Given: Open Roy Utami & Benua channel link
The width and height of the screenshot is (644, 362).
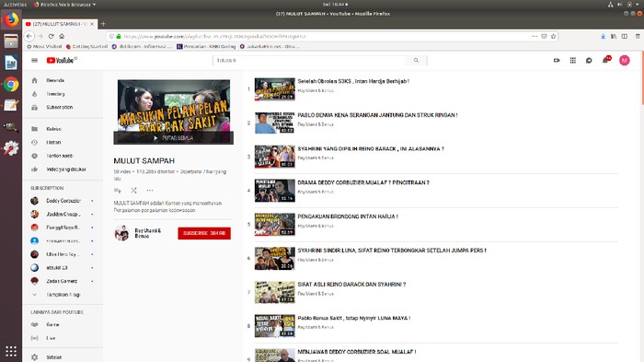Looking at the screenshot, I should [148, 233].
